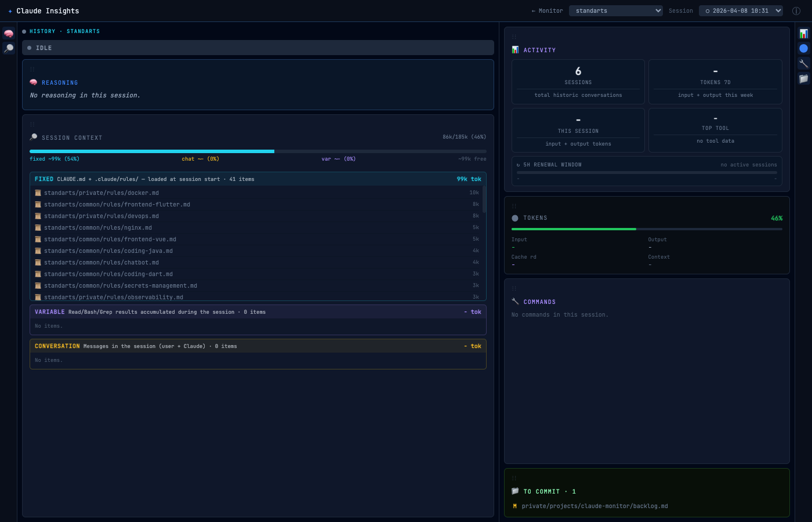This screenshot has height=522, width=812.
Task: Open To Commit via right sidebar folder icon
Action: [x=803, y=78]
